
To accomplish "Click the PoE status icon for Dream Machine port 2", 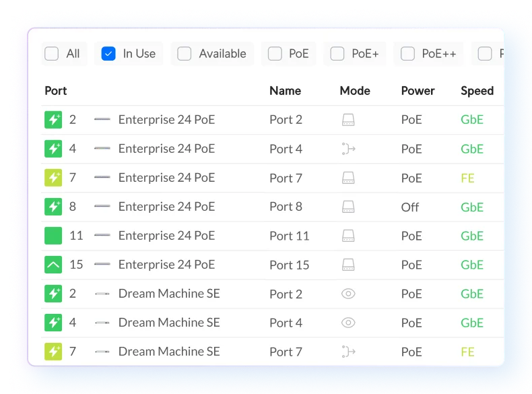I will pyautogui.click(x=53, y=294).
